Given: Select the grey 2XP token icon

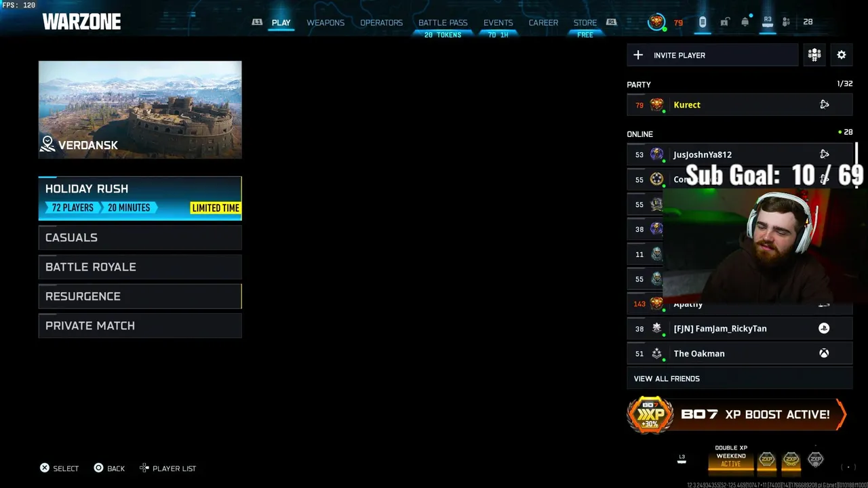Looking at the screenshot, I should click(816, 460).
